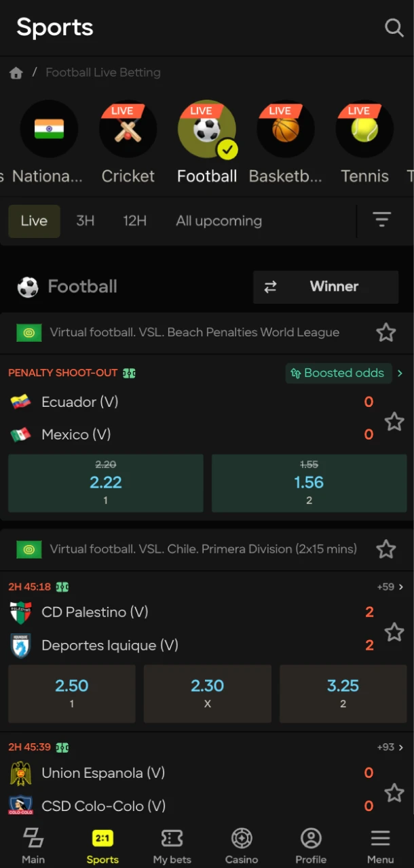Expand the Boosted odds section
Screen dimensions: 414x868
[338, 372]
